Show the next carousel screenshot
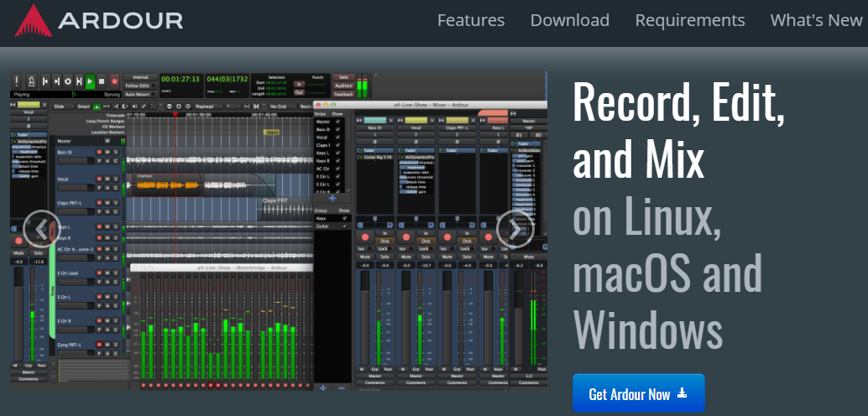Viewport: 868px width, 416px height. 515,228
